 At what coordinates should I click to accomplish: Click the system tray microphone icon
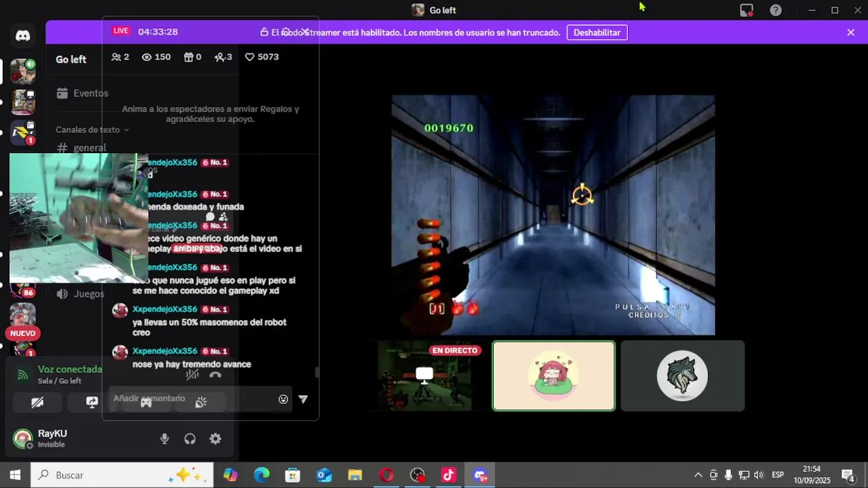(x=728, y=475)
